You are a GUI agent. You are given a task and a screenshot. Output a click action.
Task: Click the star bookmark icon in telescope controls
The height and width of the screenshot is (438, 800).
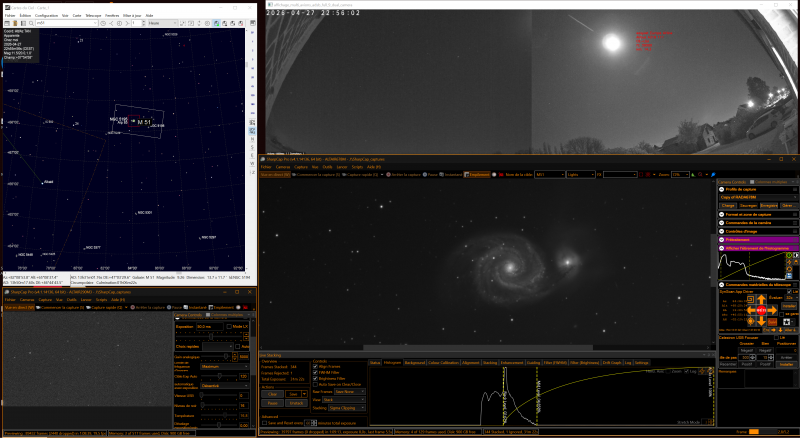pyautogui.click(x=786, y=322)
